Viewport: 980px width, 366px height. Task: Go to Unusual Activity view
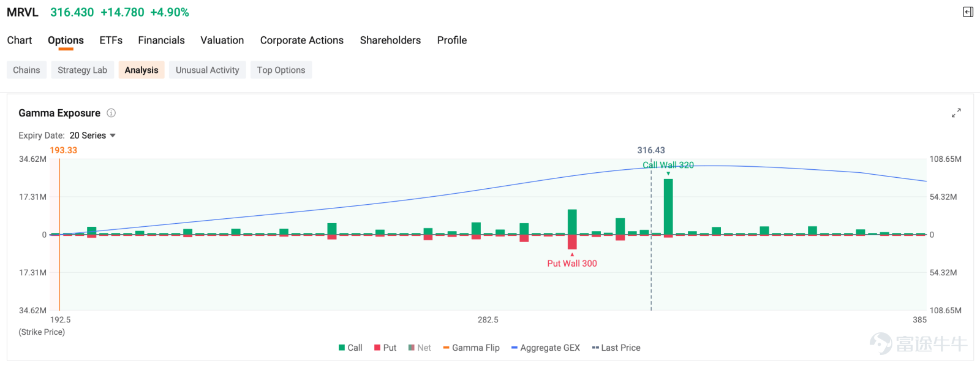[x=208, y=70]
